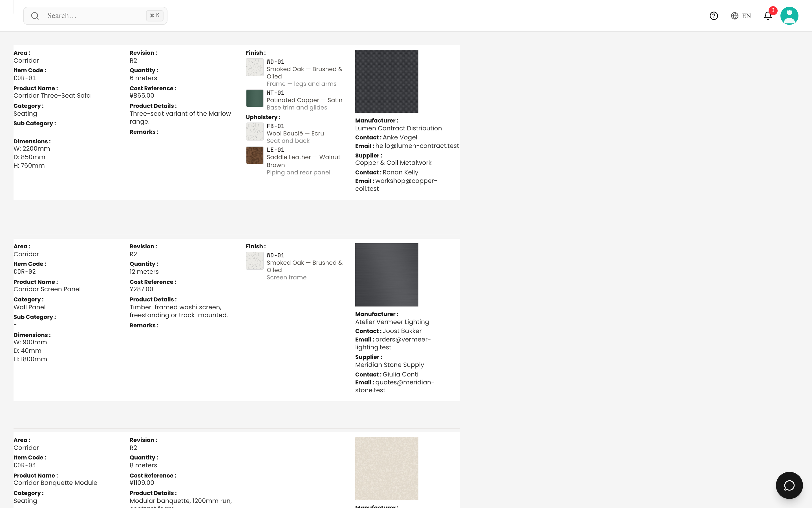Click the search magnifier icon

[x=35, y=16]
